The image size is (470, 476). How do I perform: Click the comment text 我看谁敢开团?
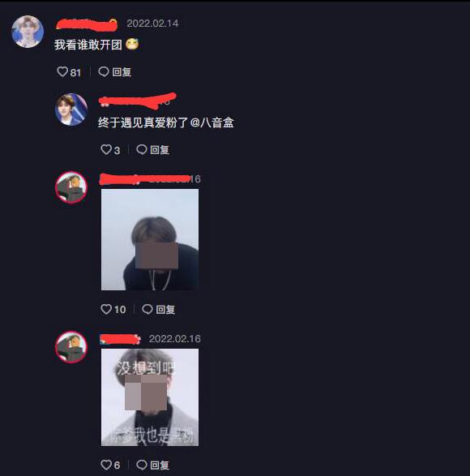tap(88, 45)
